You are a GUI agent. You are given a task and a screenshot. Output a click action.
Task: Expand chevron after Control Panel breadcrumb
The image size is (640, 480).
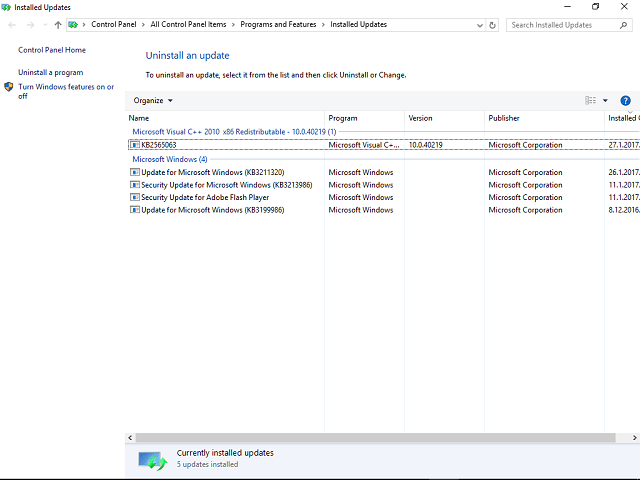click(143, 25)
